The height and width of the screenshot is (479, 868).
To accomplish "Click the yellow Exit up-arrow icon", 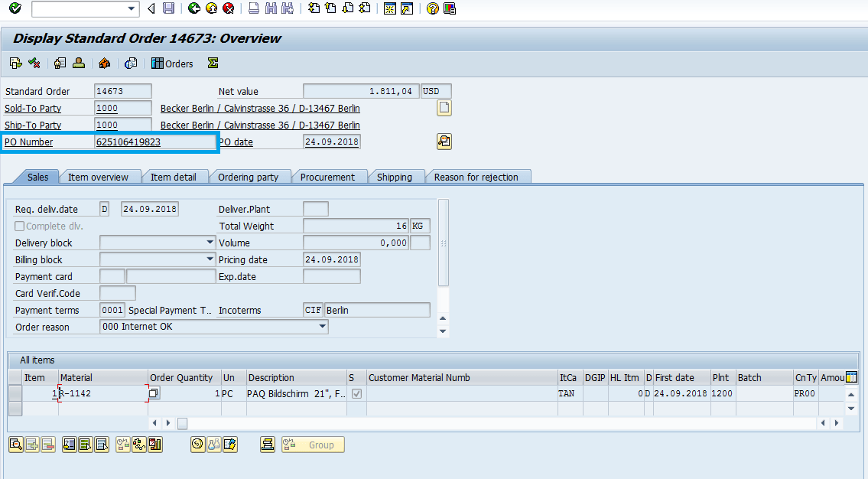I will 211,8.
